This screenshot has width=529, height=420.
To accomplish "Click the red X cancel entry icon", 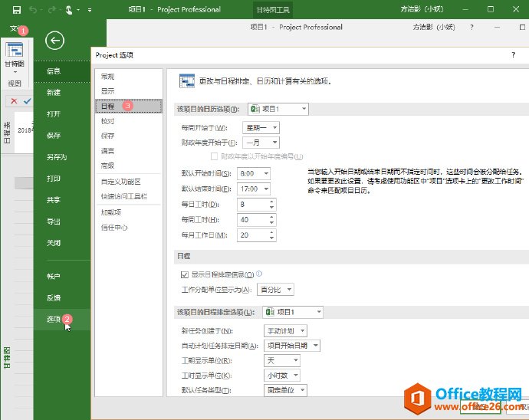I will [15, 100].
